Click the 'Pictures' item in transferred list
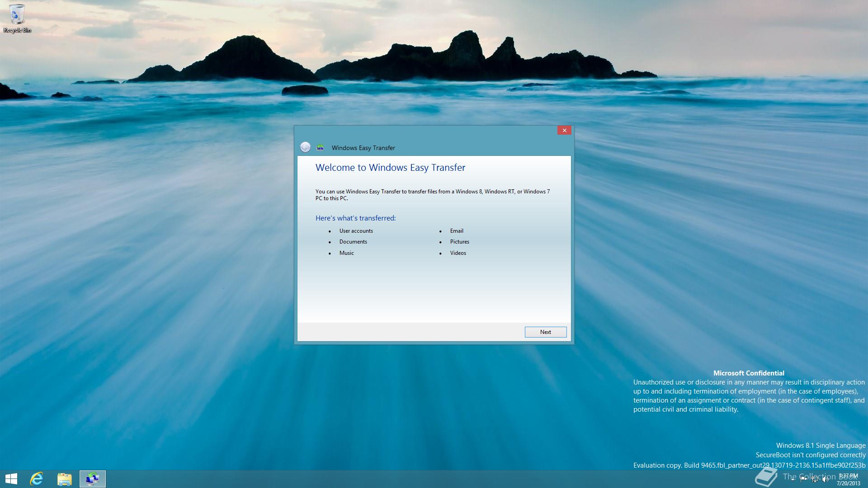Image resolution: width=868 pixels, height=488 pixels. coord(459,242)
